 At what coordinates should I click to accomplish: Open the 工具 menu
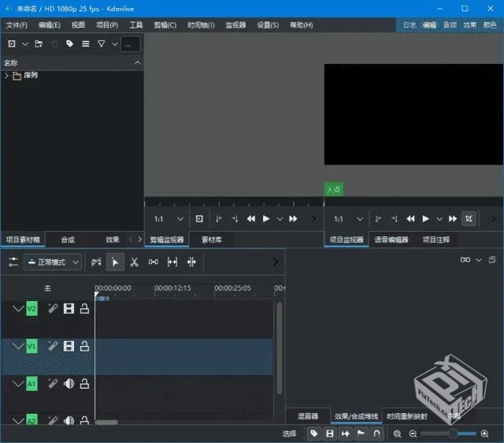point(136,25)
